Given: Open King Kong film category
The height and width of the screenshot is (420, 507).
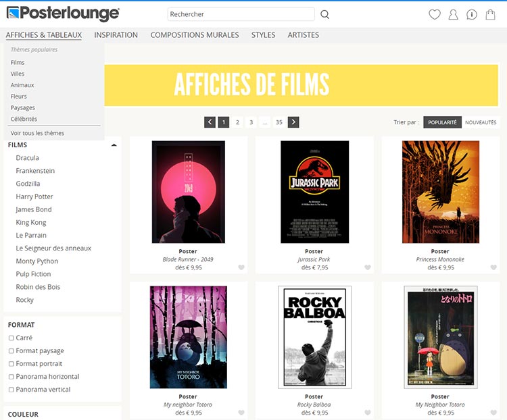Looking at the screenshot, I should (31, 222).
